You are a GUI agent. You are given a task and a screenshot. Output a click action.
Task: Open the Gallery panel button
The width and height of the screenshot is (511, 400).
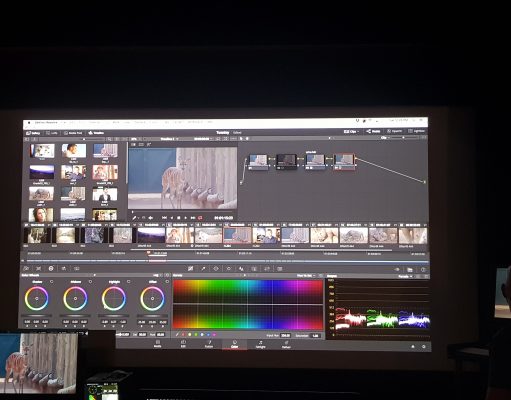click(x=34, y=133)
